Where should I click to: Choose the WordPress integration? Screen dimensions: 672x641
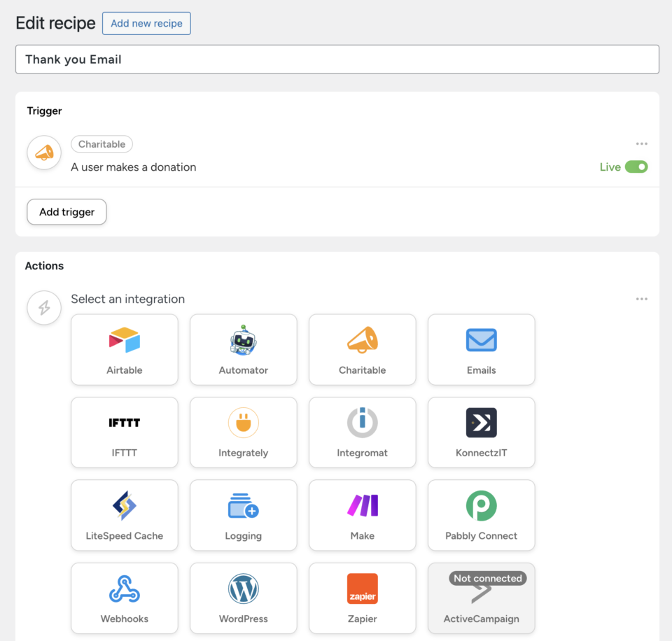point(244,598)
